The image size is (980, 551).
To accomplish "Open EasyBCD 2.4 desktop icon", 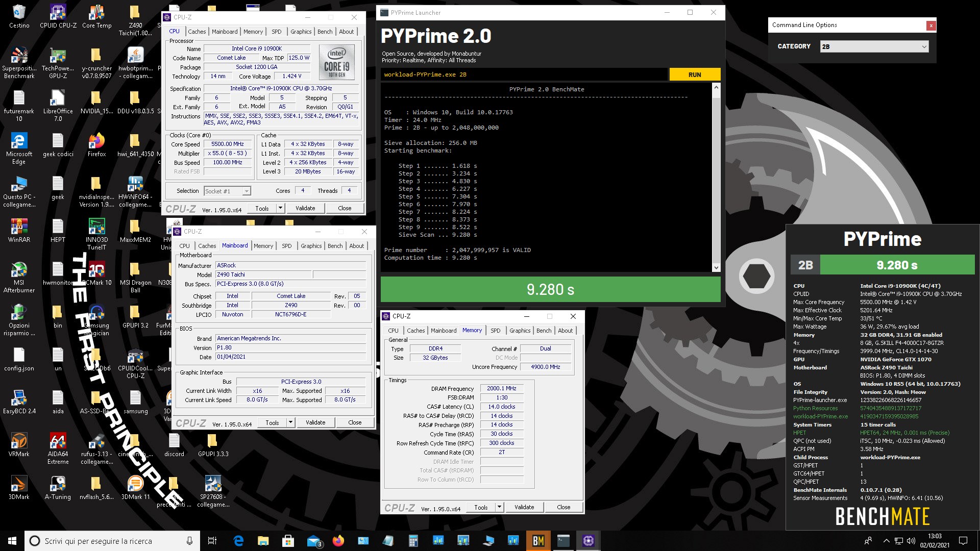I will click(19, 402).
